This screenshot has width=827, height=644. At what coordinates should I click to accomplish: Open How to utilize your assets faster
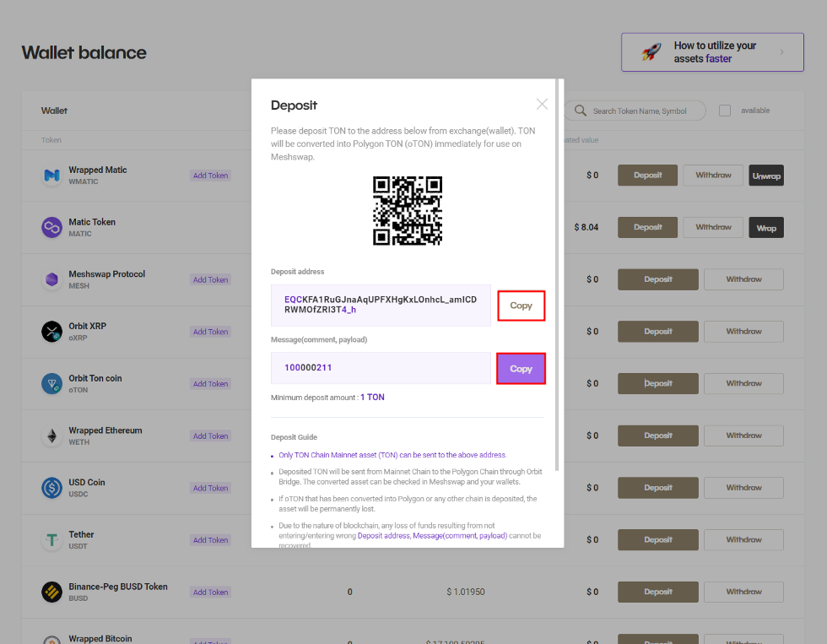[712, 52]
